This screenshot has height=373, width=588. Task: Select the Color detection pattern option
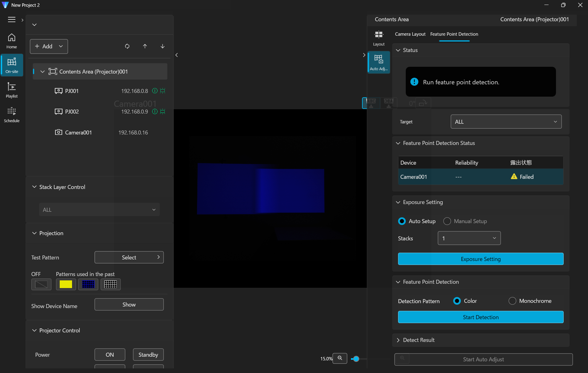click(x=457, y=301)
